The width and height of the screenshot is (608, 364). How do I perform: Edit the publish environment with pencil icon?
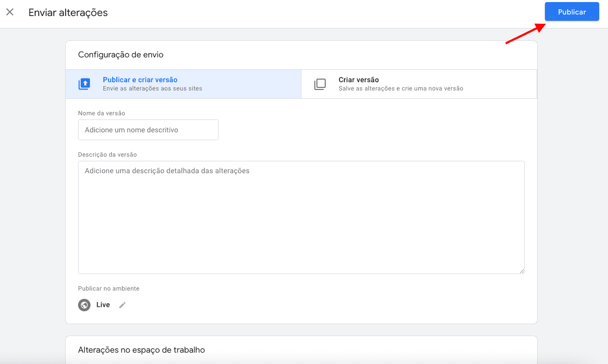tap(123, 305)
